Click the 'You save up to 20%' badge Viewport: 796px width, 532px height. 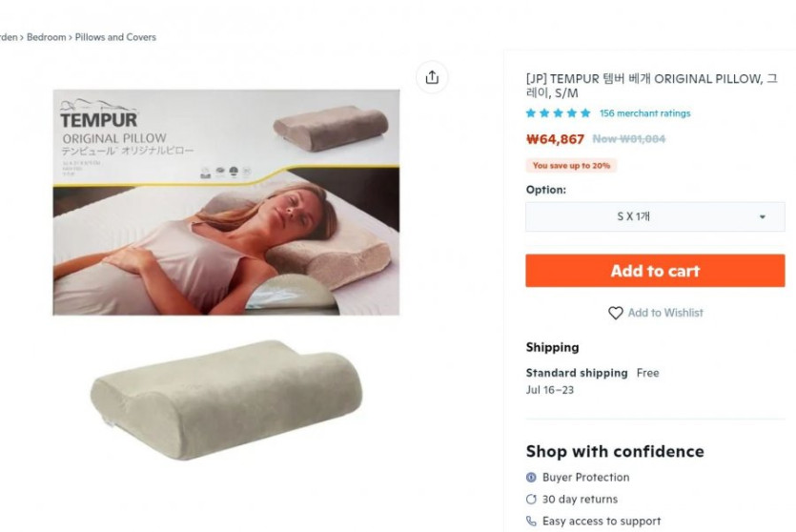571,166
